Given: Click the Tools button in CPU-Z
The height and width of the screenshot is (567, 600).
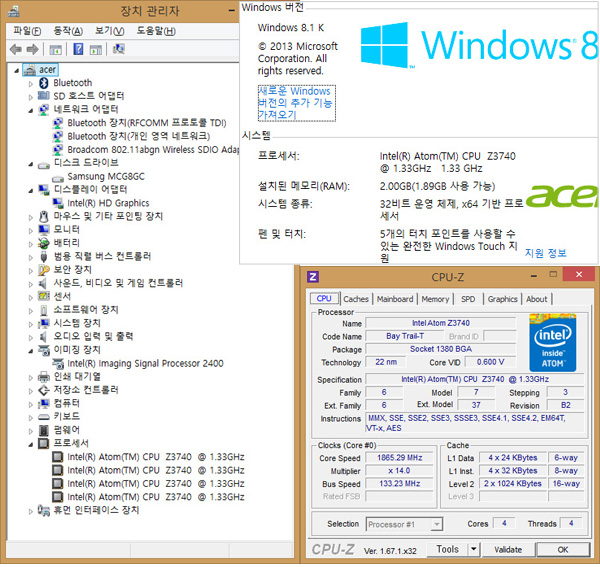Looking at the screenshot, I should pos(447,549).
